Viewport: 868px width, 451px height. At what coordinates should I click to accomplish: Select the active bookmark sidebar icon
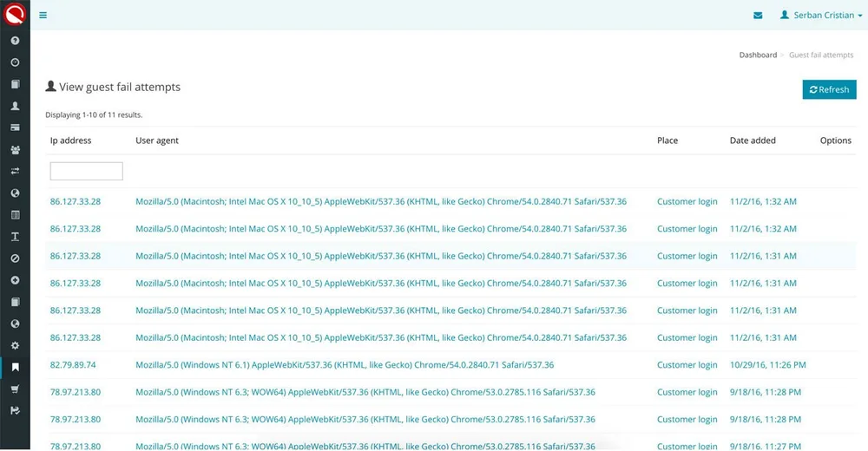(x=15, y=367)
